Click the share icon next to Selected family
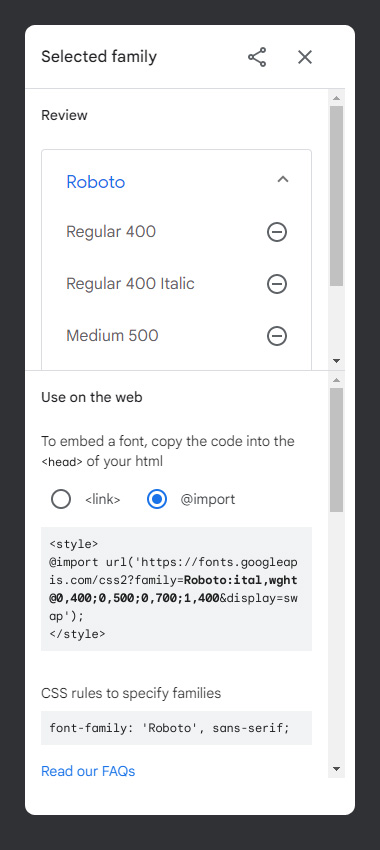This screenshot has height=850, width=380. [257, 57]
